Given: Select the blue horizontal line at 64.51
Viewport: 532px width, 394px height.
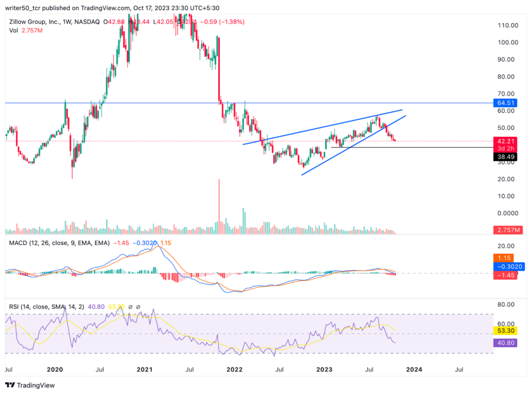Looking at the screenshot, I should pos(249,103).
